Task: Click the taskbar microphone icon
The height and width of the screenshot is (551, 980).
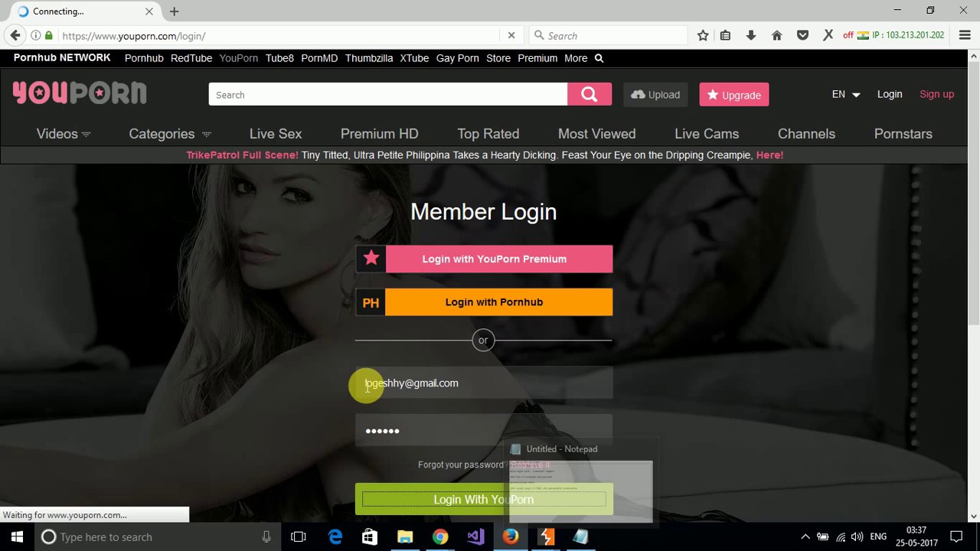Action: click(266, 536)
